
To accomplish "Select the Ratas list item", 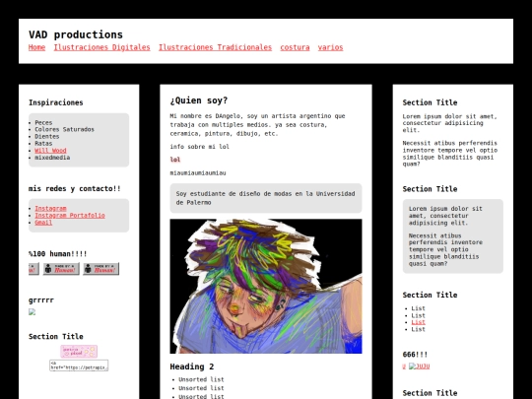I will coord(43,143).
